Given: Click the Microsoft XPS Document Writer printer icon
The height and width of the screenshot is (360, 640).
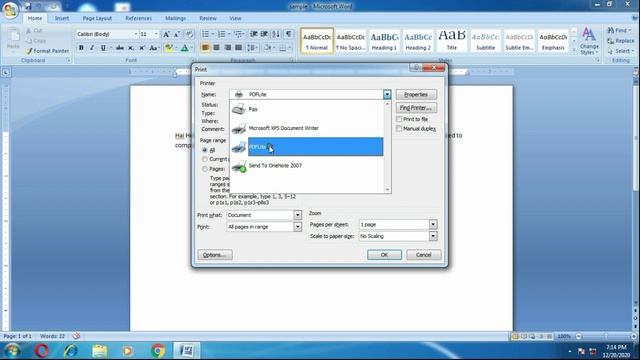Looking at the screenshot, I should pyautogui.click(x=239, y=128).
